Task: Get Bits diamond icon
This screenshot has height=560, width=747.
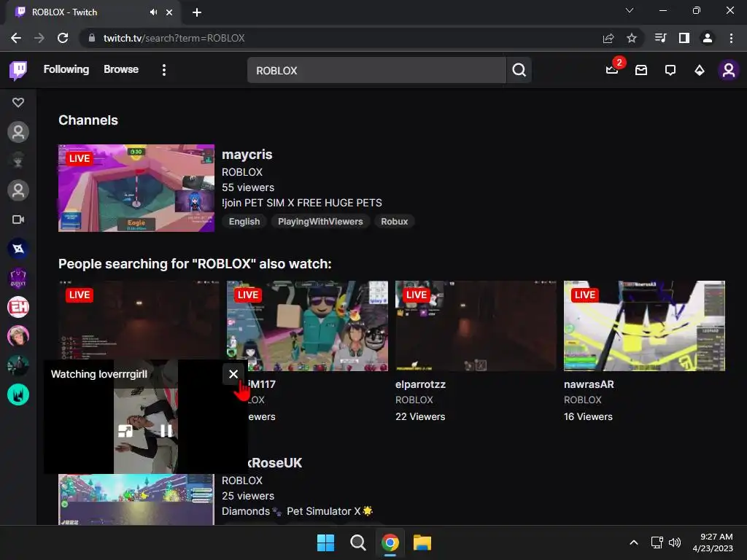Action: pyautogui.click(x=700, y=71)
